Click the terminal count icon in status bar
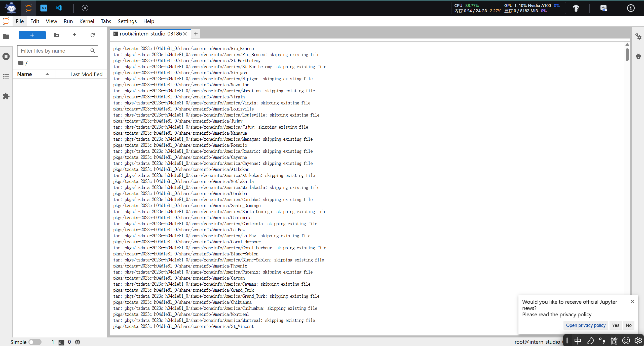Viewport: 644px width, 346px height. point(61,342)
